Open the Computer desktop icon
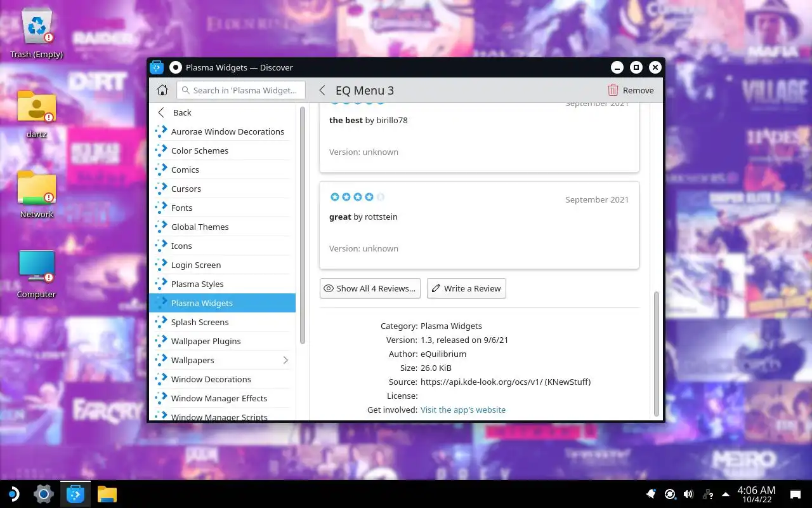 pyautogui.click(x=37, y=274)
